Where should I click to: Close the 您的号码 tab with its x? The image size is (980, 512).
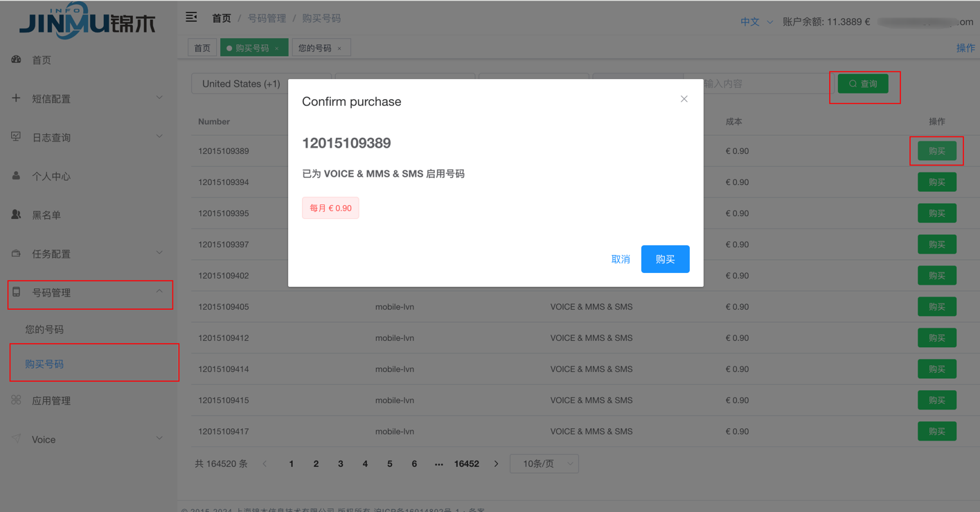pos(339,48)
